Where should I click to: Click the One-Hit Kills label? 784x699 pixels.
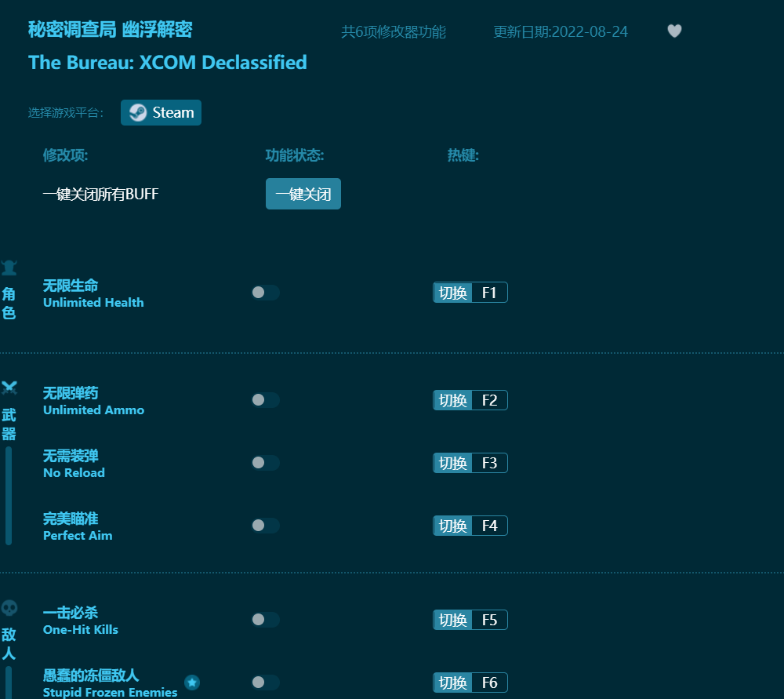coord(81,629)
